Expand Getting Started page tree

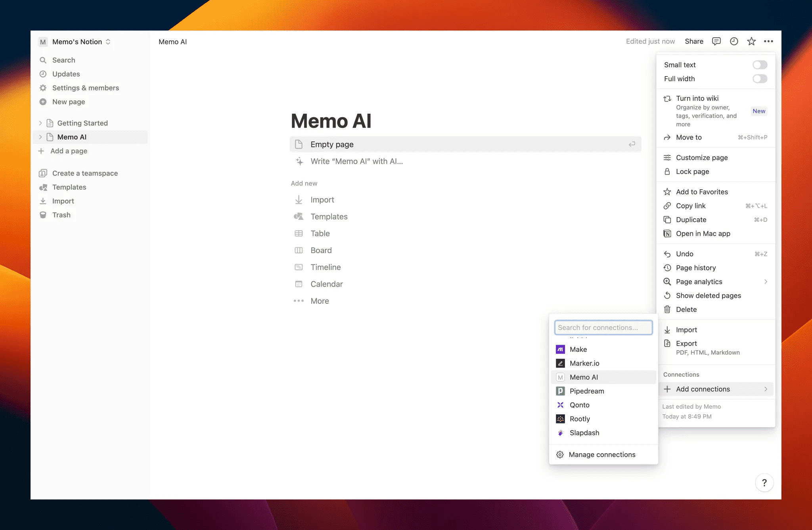coord(41,123)
